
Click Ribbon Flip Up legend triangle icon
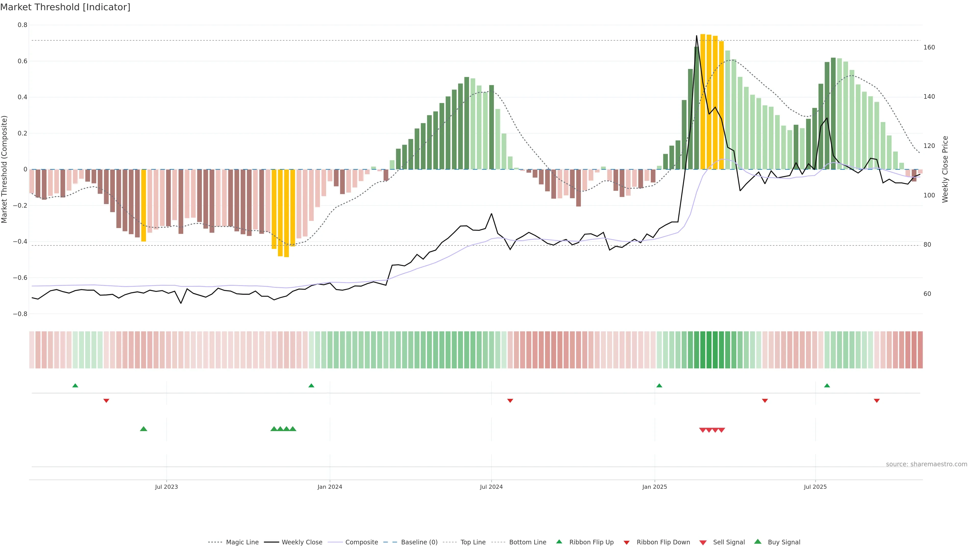point(559,542)
